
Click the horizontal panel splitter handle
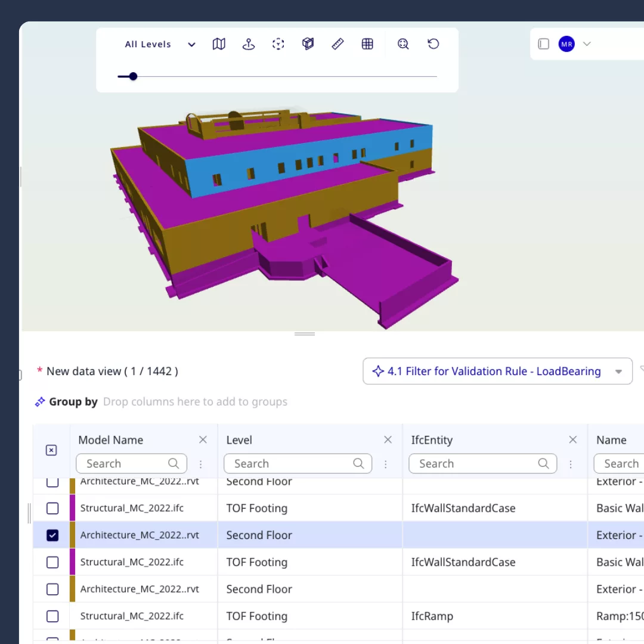(305, 335)
